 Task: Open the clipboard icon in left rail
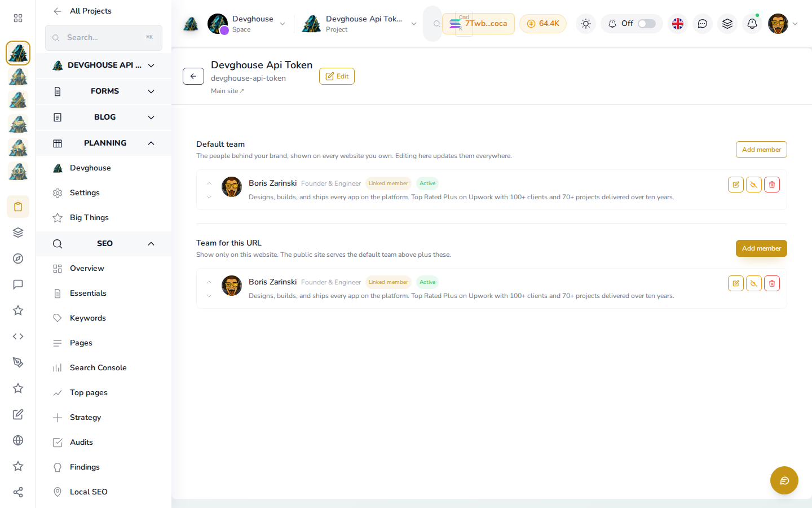[18, 207]
